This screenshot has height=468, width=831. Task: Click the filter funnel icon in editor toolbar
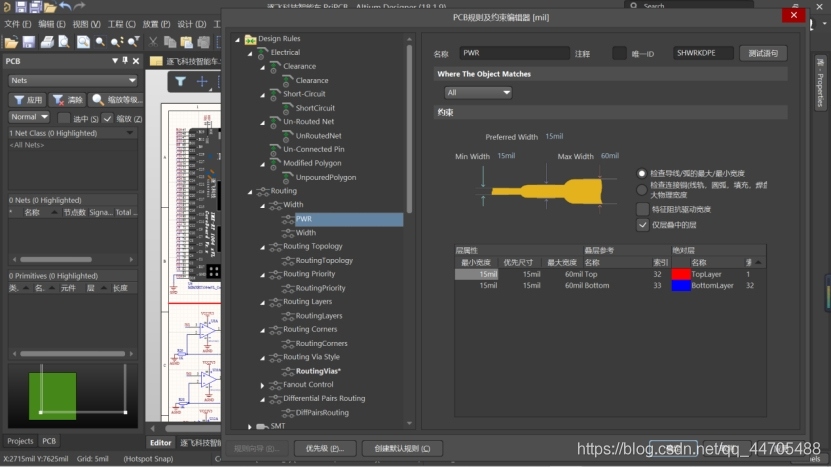click(180, 81)
